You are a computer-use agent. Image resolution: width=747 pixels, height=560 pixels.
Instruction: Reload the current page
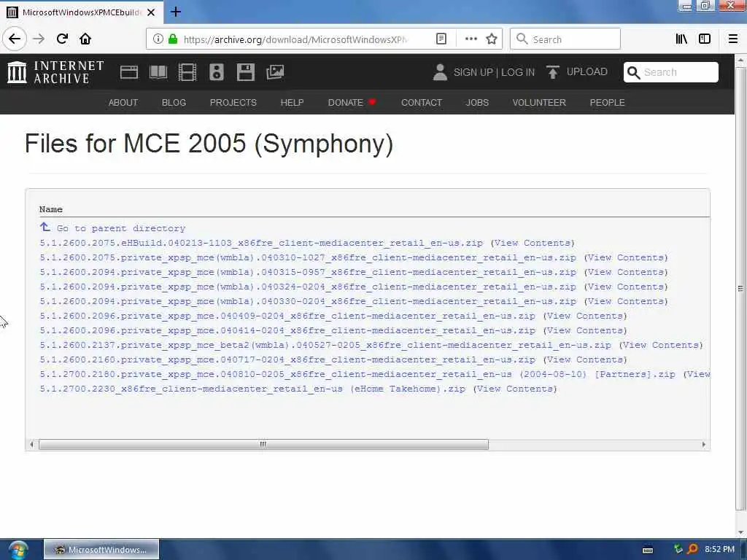(x=62, y=39)
